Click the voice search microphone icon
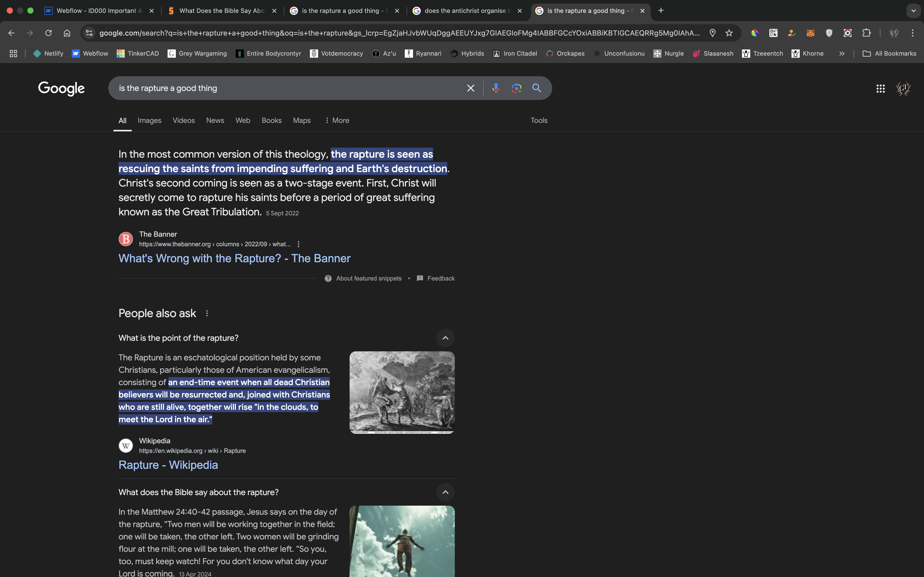Viewport: 924px width, 577px height. (x=496, y=88)
